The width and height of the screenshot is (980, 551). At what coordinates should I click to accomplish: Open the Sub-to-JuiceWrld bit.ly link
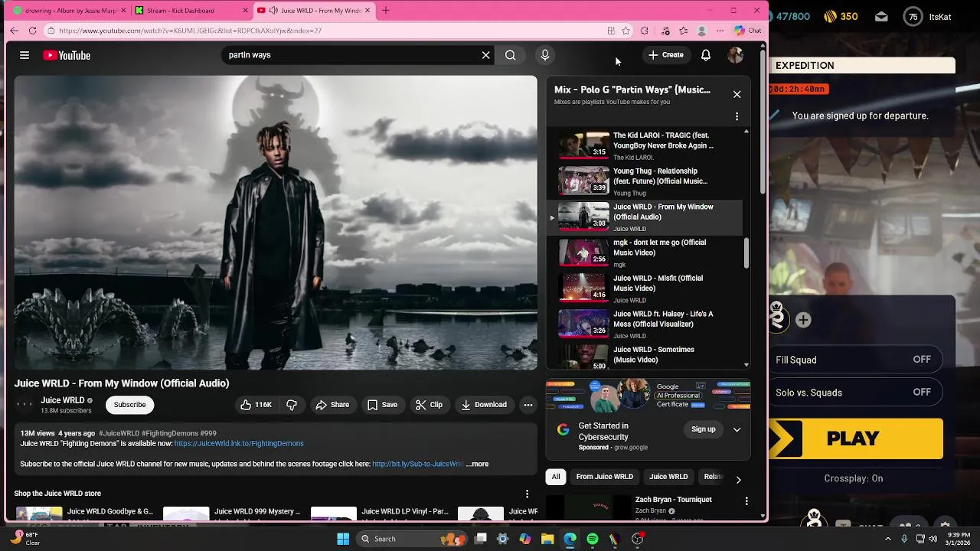(417, 464)
